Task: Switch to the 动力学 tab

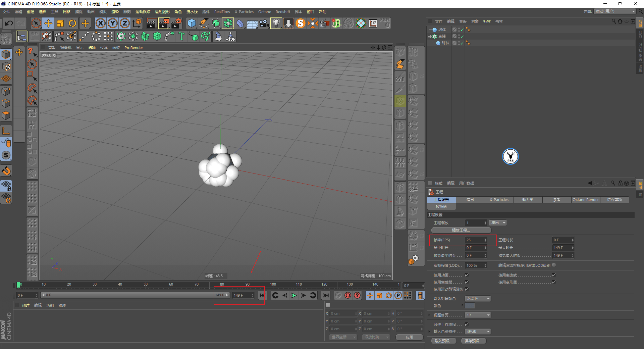Action: pyautogui.click(x=528, y=200)
